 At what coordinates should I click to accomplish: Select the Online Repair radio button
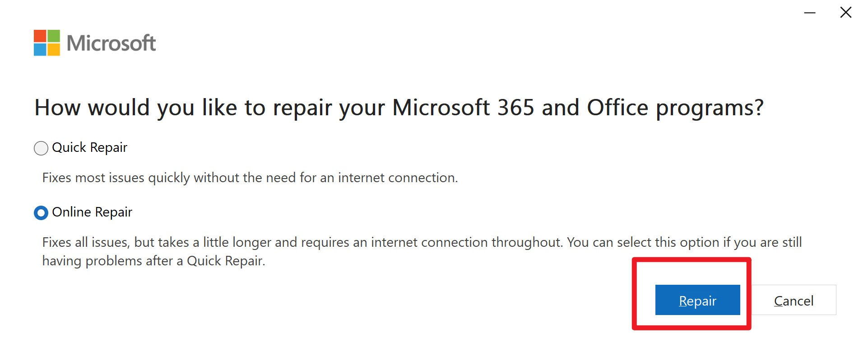point(41,213)
